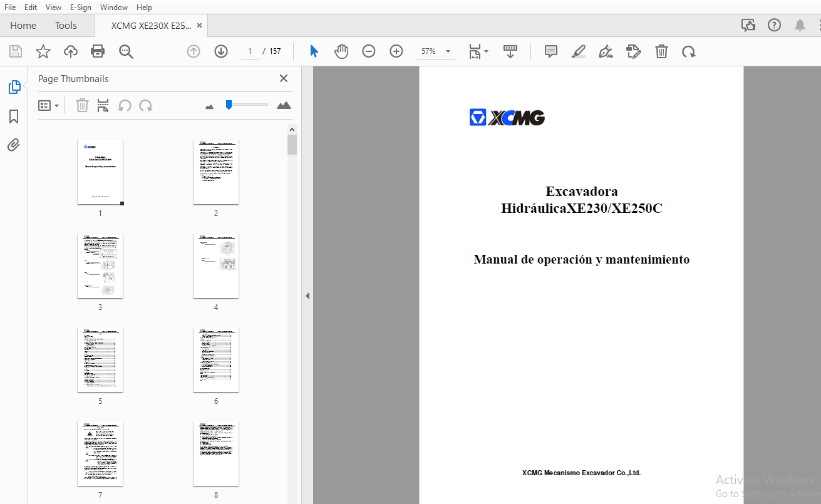Click the scrolling mode keyboard-arrow icon
The height and width of the screenshot is (504, 821).
[510, 51]
